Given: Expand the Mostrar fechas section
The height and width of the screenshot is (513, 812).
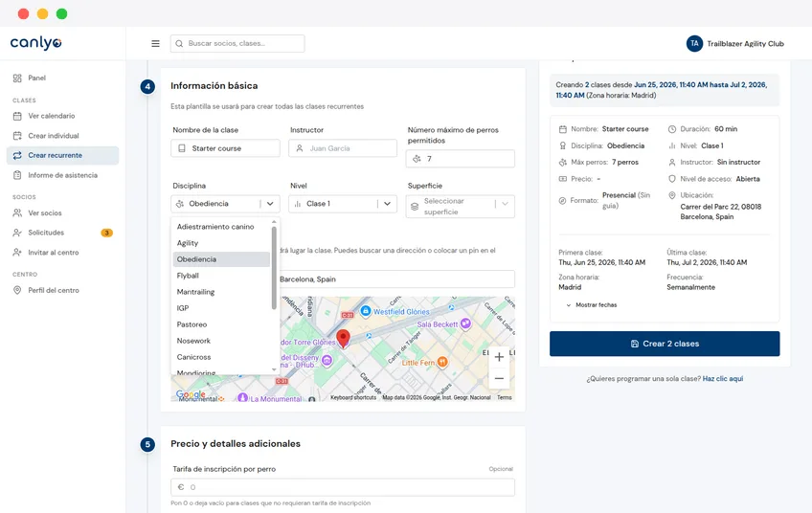Looking at the screenshot, I should (x=592, y=305).
